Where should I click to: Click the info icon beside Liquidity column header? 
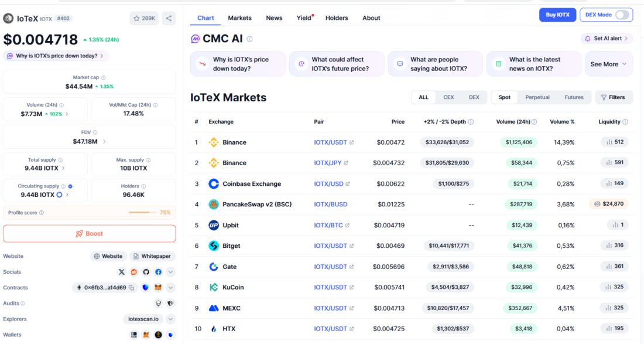tap(625, 122)
